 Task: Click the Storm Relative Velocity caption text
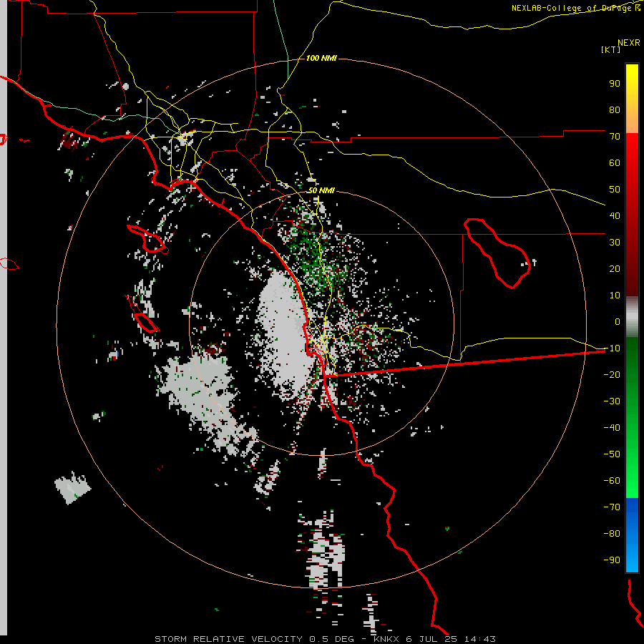pos(325,639)
